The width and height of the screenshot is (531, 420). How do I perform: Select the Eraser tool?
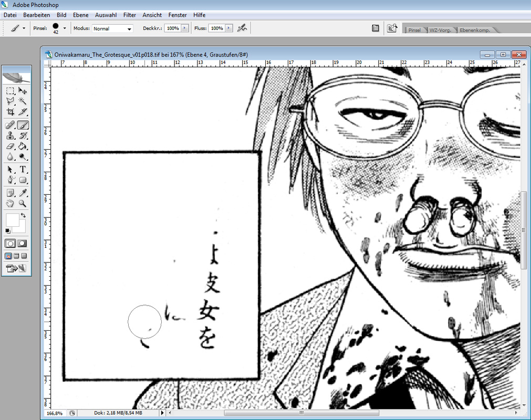coord(10,146)
